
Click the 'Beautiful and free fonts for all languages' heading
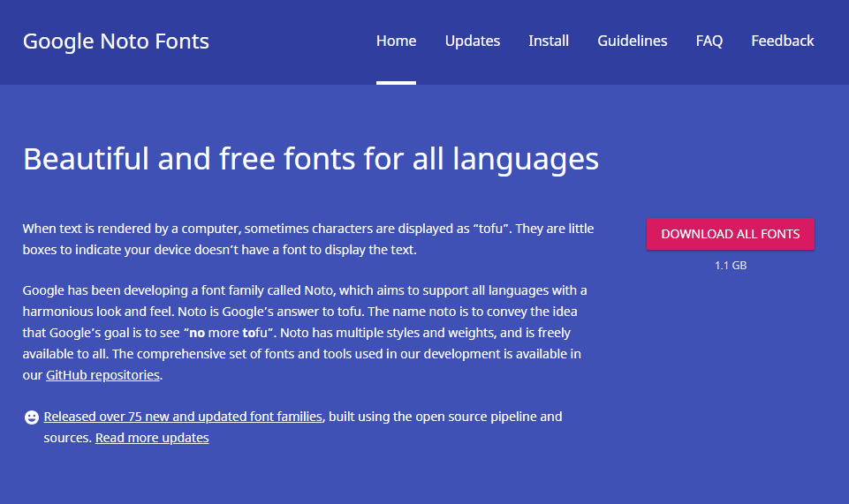(311, 160)
